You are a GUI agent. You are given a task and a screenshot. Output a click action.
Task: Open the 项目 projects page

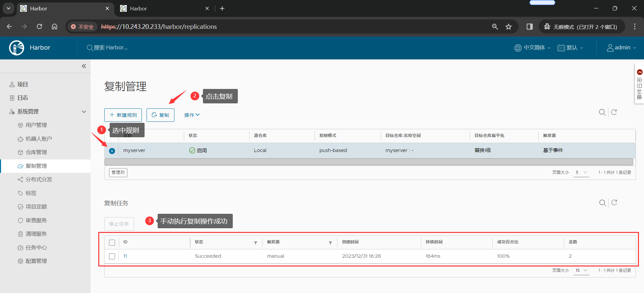tap(22, 85)
